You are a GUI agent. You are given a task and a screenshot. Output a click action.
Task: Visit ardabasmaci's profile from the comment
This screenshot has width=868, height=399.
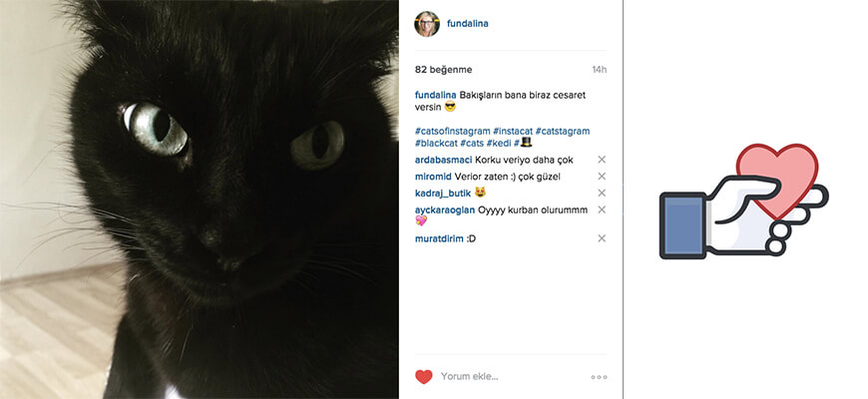point(443,160)
